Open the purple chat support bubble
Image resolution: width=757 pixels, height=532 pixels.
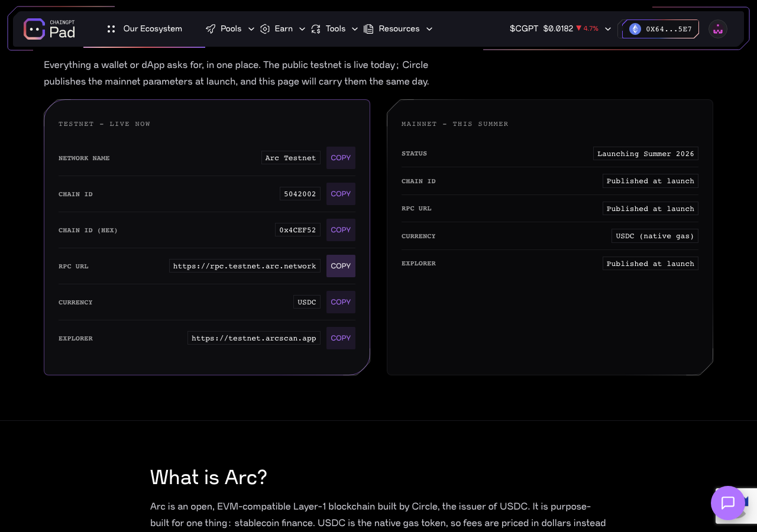tap(728, 503)
